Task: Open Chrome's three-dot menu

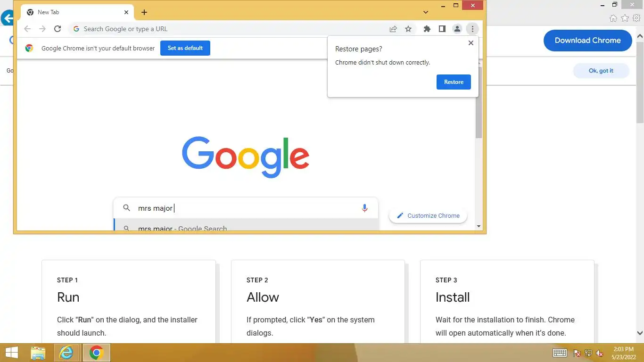Action: (472, 29)
